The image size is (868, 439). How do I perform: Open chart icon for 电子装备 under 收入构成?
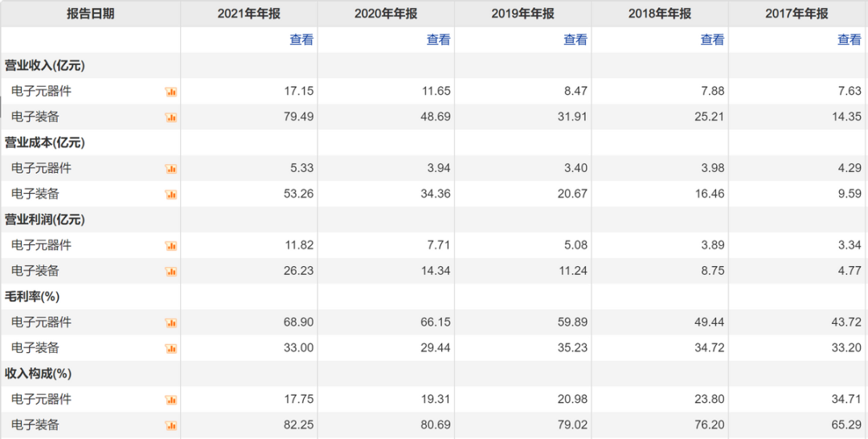pos(171,425)
